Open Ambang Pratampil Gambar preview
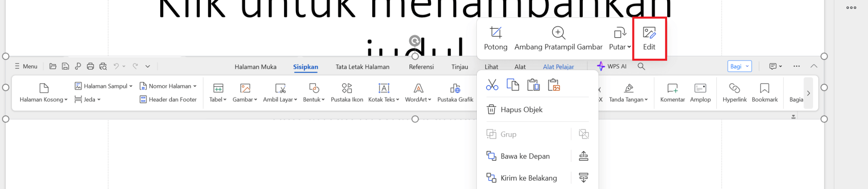Viewport: 868px width, 189px height. click(558, 39)
